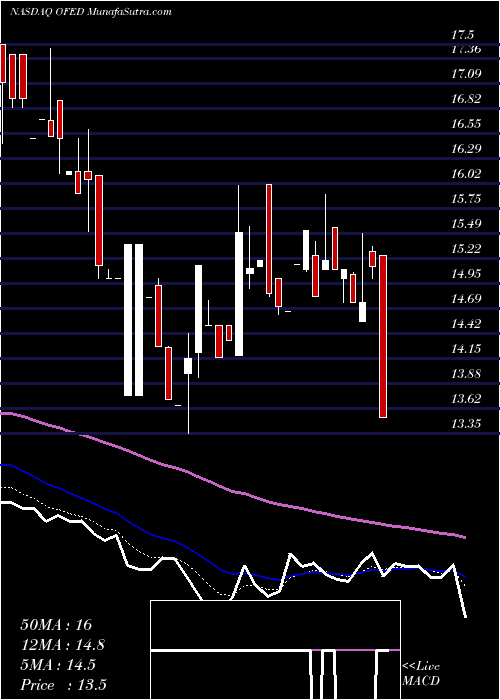Click the 15.22 price axis label

click(467, 248)
